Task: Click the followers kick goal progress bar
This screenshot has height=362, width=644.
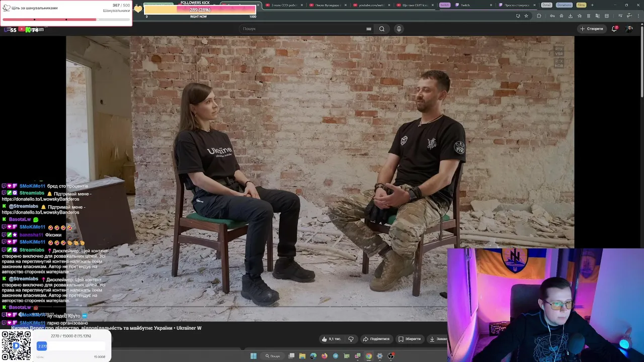Action: click(200, 10)
